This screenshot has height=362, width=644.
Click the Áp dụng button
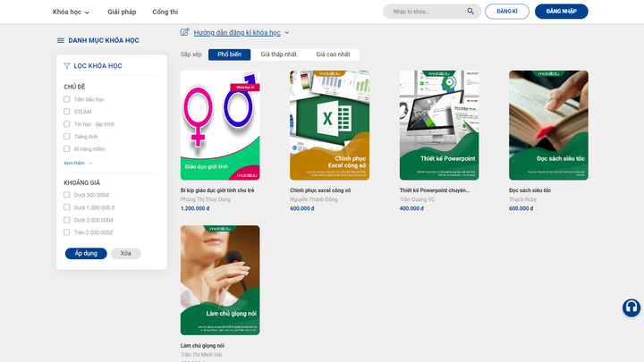(86, 253)
